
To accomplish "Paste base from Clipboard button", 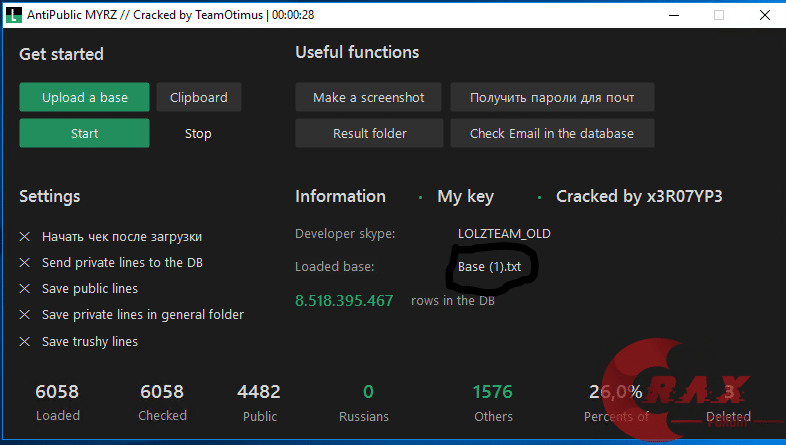I will point(199,97).
